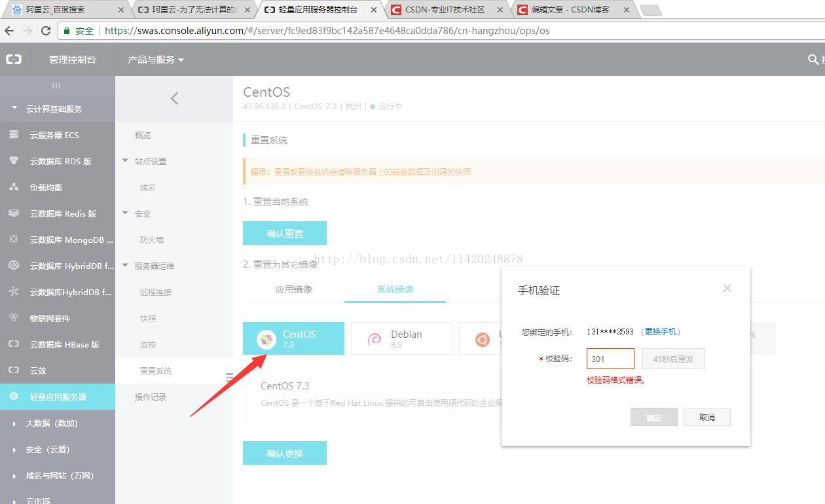Close the CSDN-专业IT技术社区 tab

coord(500,10)
